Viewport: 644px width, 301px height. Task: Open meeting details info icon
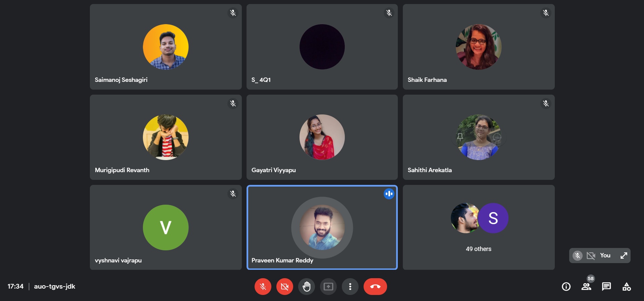click(x=566, y=287)
